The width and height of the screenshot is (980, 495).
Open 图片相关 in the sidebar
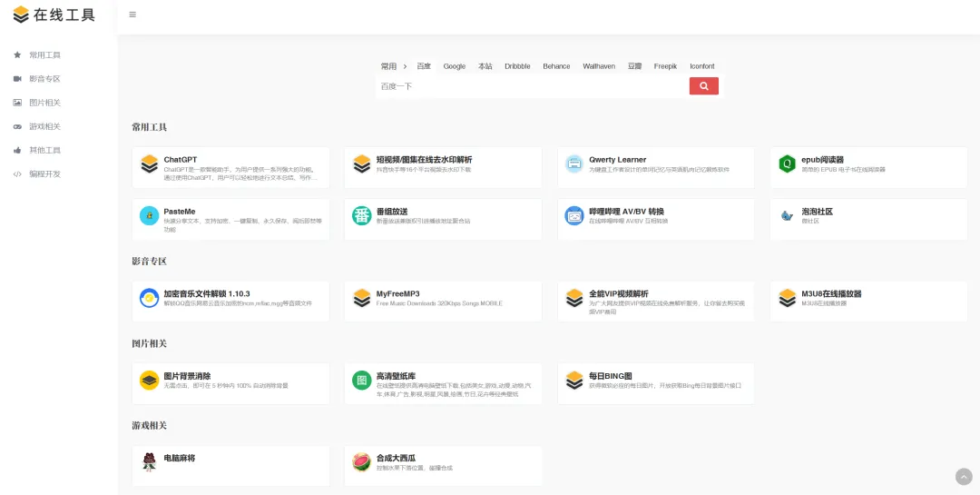coord(45,103)
